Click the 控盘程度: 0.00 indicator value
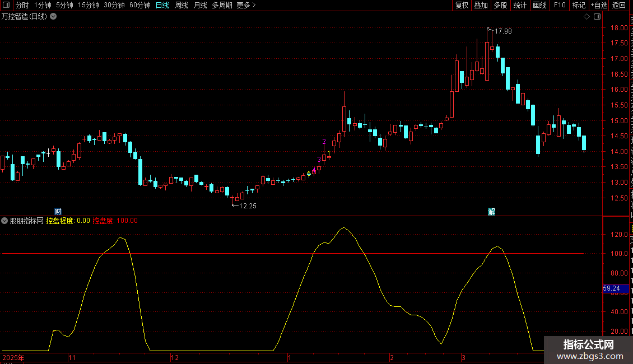Viewport: 633px width, 364px height. 68,221
